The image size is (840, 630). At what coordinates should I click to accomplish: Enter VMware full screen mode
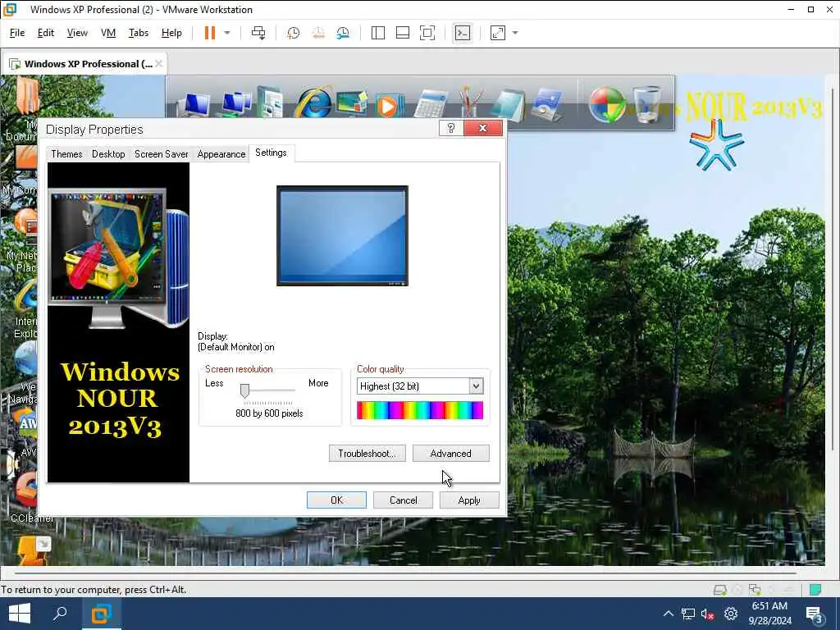(427, 33)
